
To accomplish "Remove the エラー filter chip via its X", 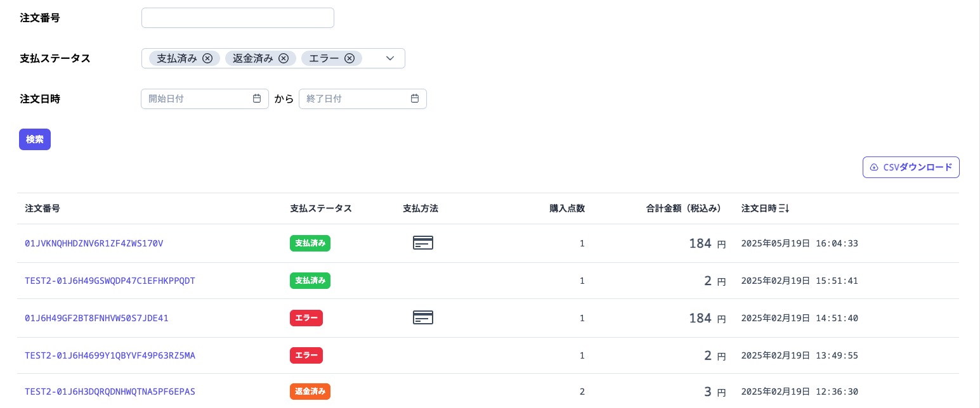I will (x=350, y=58).
